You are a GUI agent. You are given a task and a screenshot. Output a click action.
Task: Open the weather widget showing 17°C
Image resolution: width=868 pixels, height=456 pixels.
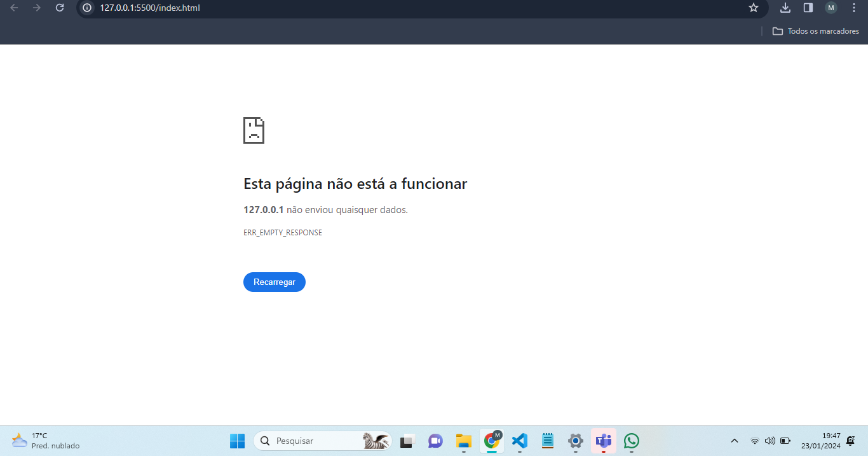click(46, 441)
